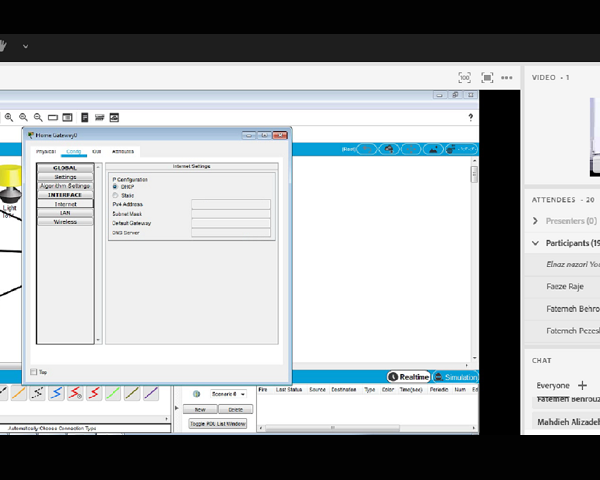The width and height of the screenshot is (600, 480).
Task: Click the help question mark icon
Action: 471,117
